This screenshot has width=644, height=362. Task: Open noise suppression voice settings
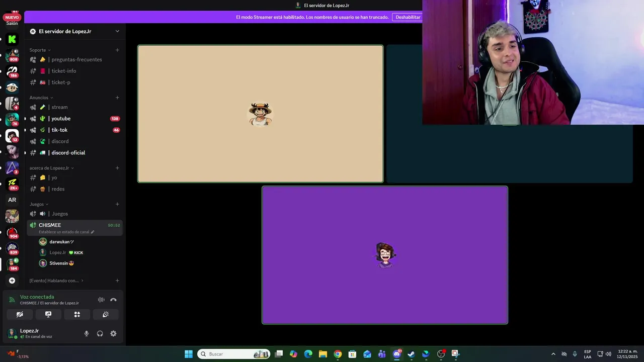[101, 300]
